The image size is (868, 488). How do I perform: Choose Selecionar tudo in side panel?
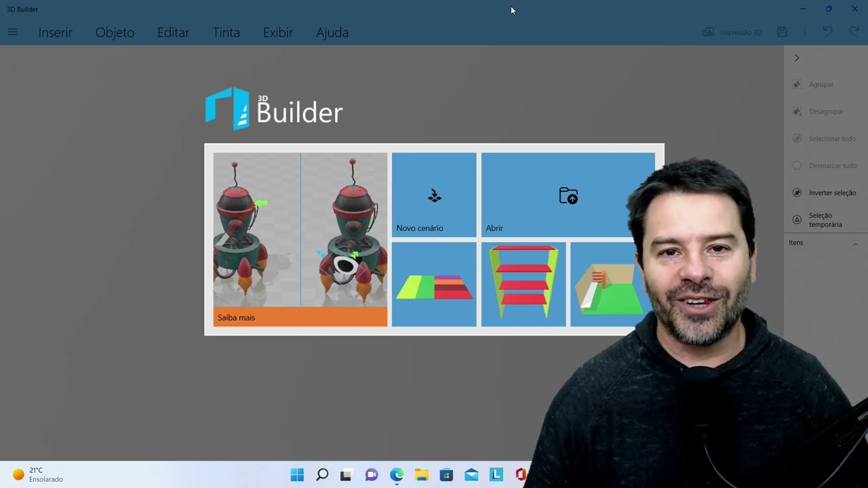point(824,138)
